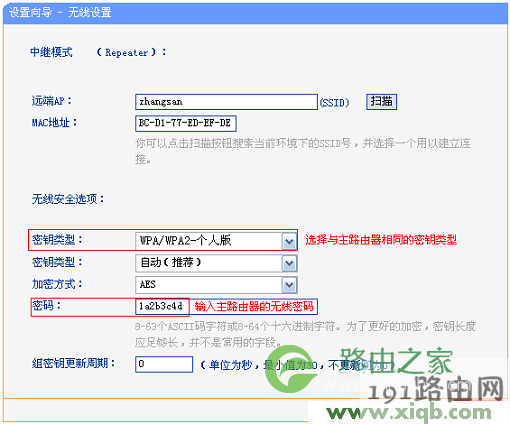Click the (SSID) label text
This screenshot has height=424, width=510.
pyautogui.click(x=334, y=102)
